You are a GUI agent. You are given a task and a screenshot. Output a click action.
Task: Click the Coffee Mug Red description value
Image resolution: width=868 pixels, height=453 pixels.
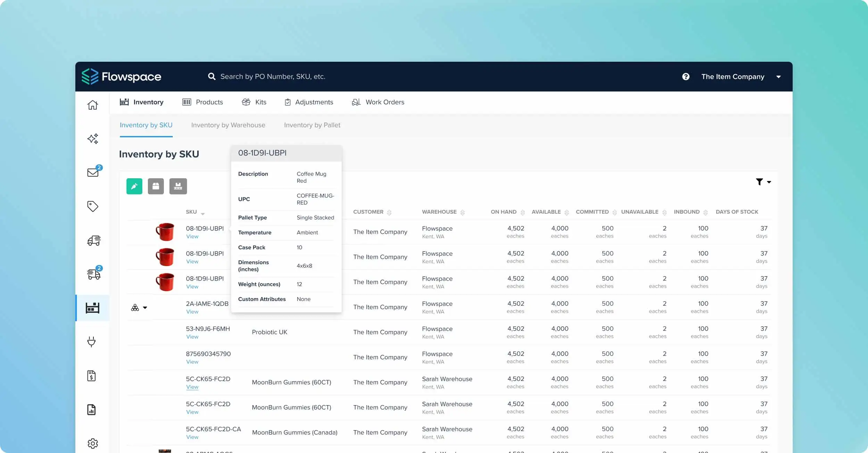(x=311, y=177)
